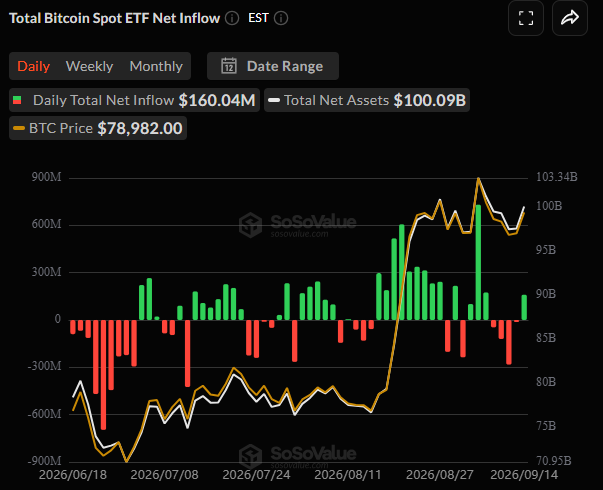The image size is (603, 490).
Task: Click the 2026/06/18 axis date label
Action: click(x=73, y=475)
